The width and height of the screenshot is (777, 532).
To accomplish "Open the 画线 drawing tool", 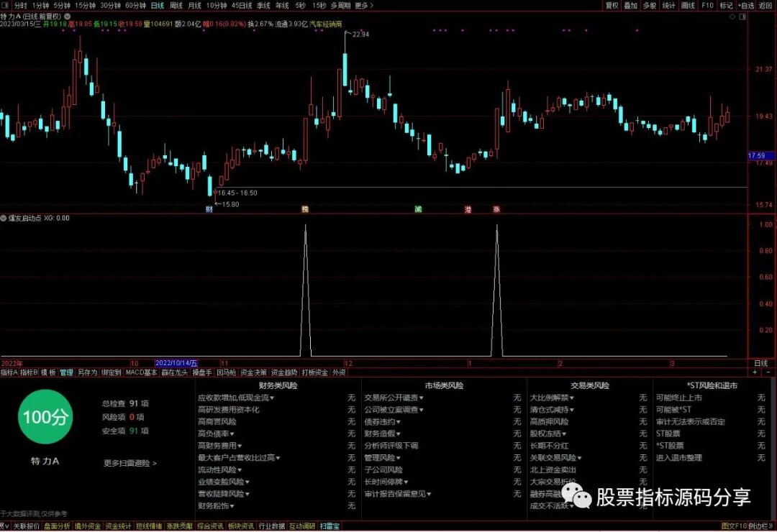I will pyautogui.click(x=688, y=6).
